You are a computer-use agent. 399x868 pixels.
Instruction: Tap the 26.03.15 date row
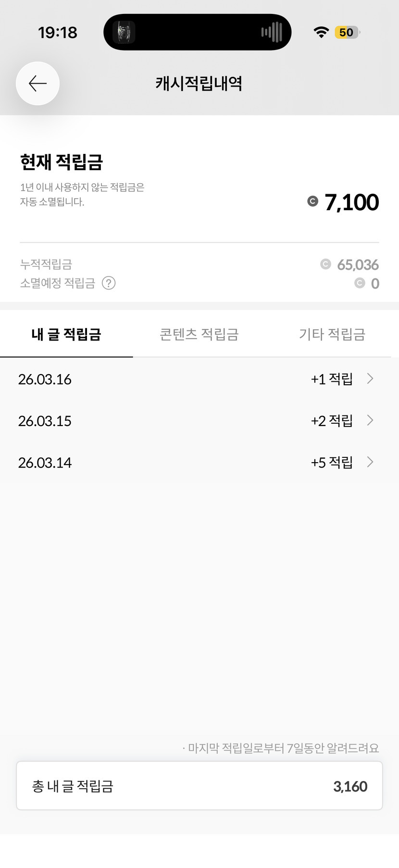pyautogui.click(x=45, y=421)
